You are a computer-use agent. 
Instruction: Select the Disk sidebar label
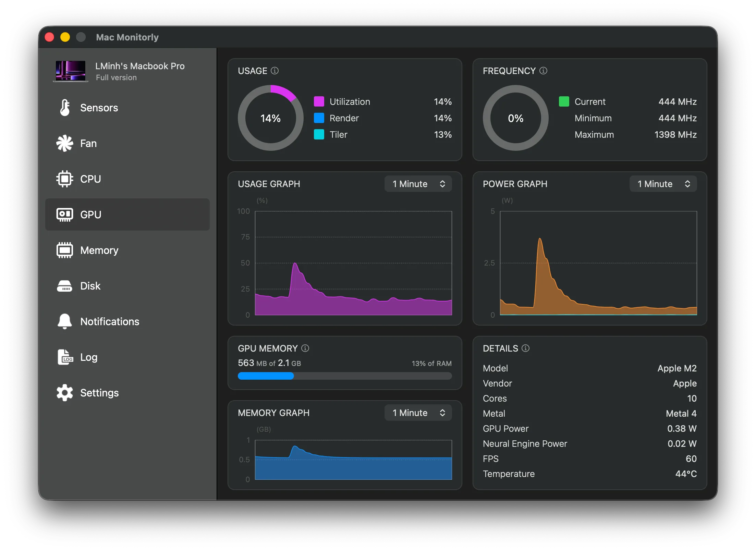click(x=90, y=286)
